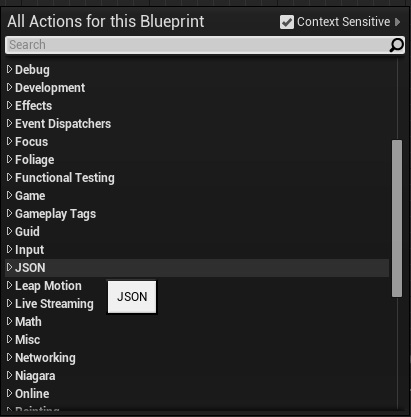Open the Live Streaming category
Screen dimensions: 411x417
(54, 304)
